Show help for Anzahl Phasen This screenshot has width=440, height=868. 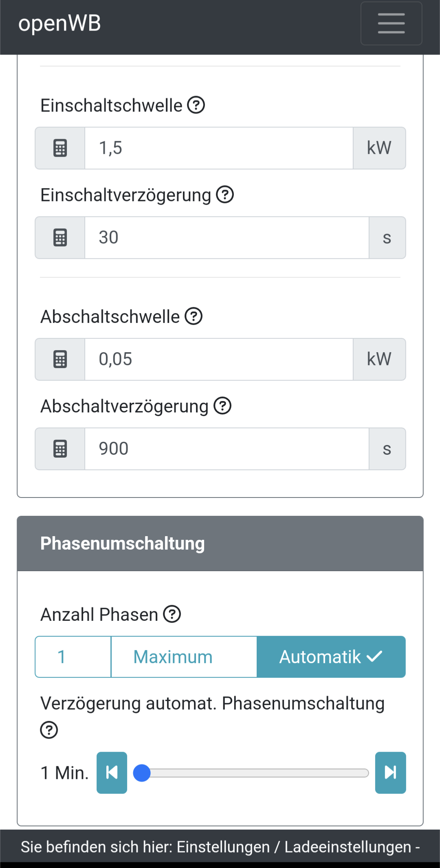pos(172,614)
